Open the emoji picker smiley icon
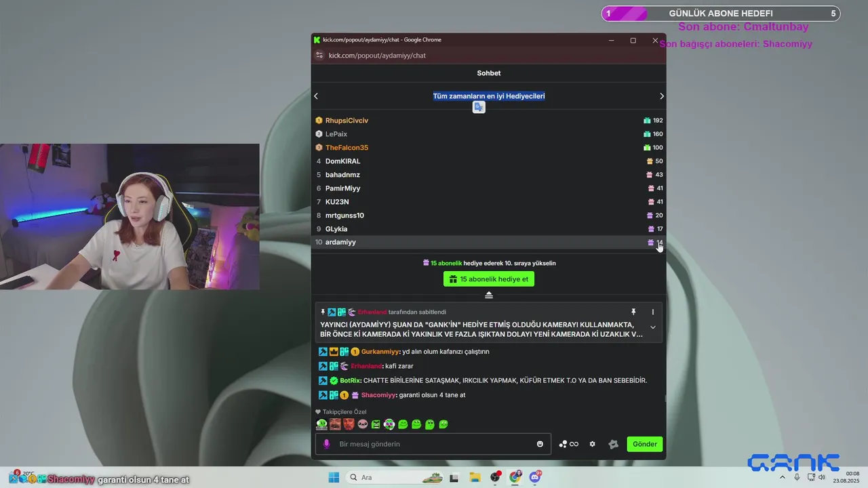 click(540, 444)
